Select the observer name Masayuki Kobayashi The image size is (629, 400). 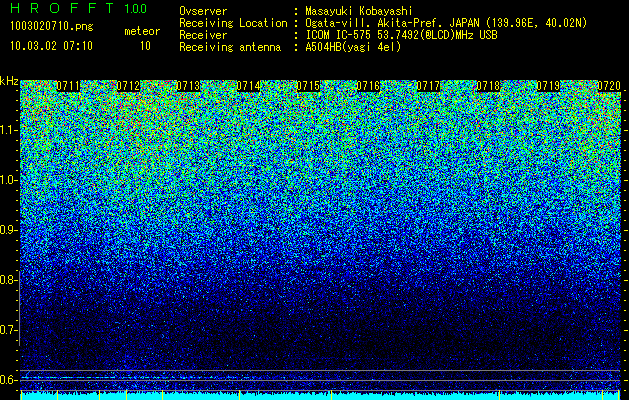click(359, 12)
